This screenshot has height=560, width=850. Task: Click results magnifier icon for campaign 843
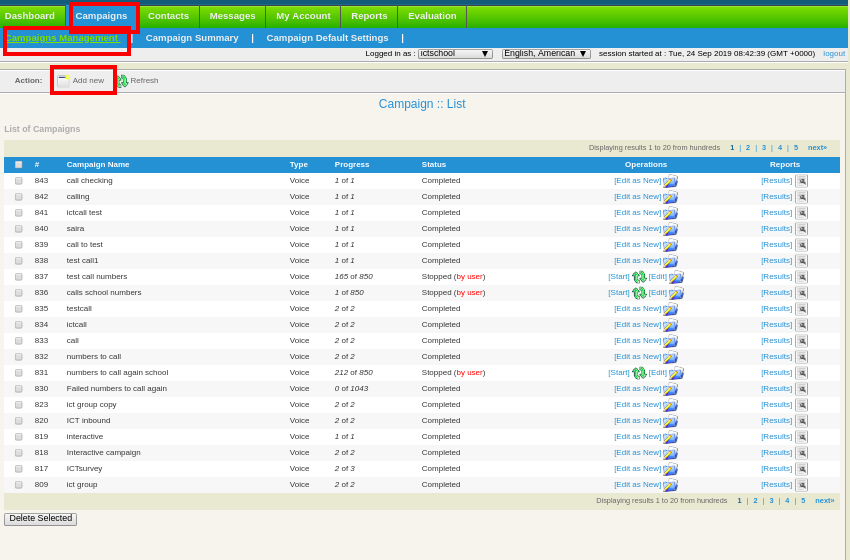click(801, 181)
